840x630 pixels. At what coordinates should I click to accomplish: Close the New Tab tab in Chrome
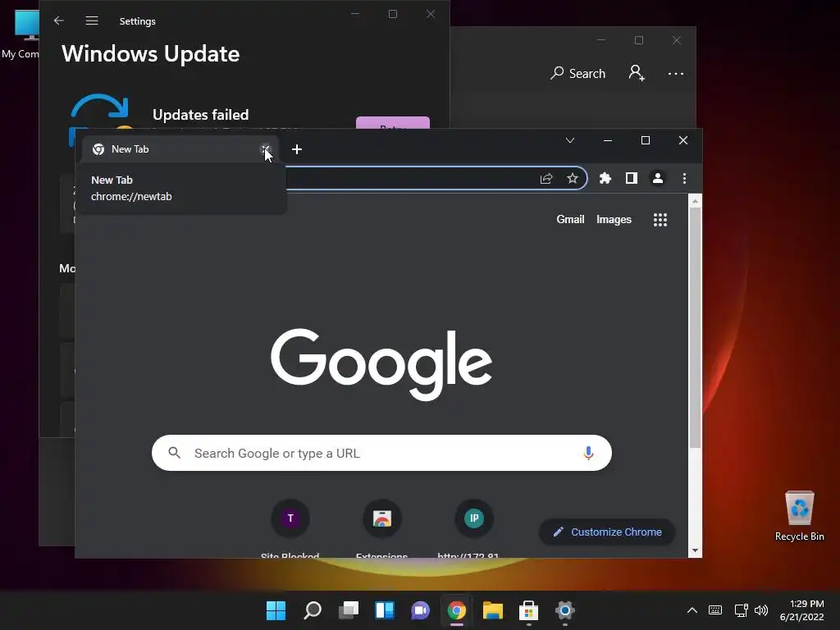point(265,149)
